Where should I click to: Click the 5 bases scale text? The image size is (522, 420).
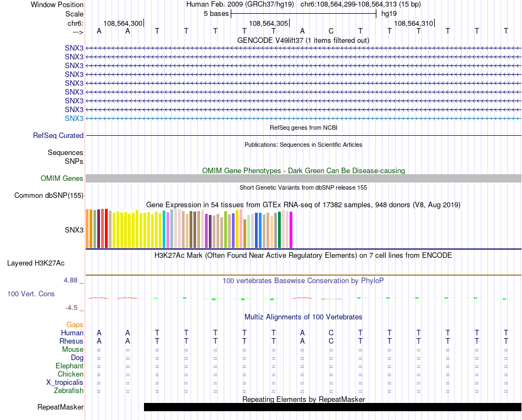point(216,14)
